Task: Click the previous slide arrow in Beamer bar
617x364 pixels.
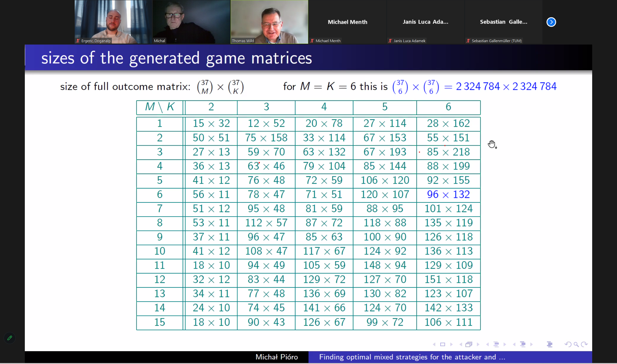Action: point(434,344)
